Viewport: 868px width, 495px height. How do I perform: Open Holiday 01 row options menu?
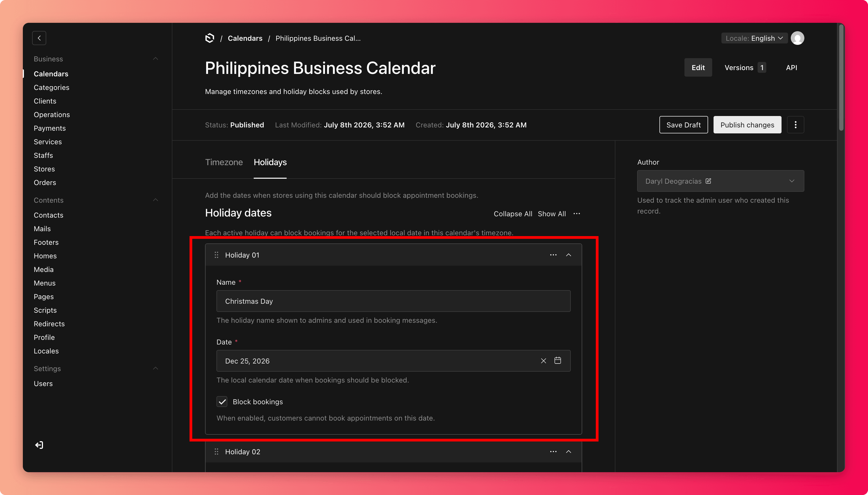[553, 255]
